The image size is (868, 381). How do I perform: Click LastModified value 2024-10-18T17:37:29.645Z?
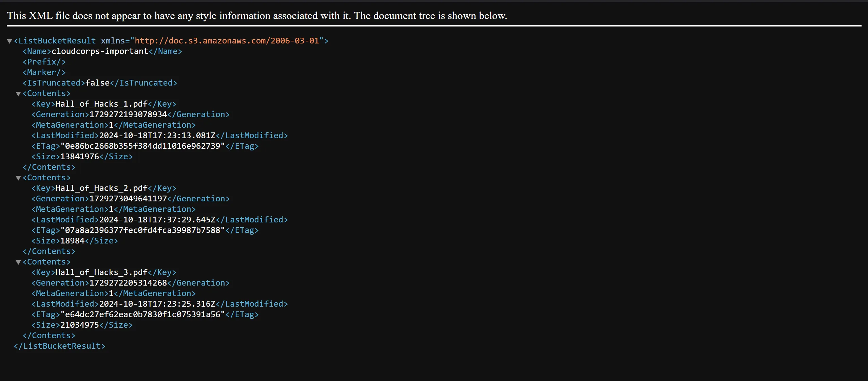157,220
